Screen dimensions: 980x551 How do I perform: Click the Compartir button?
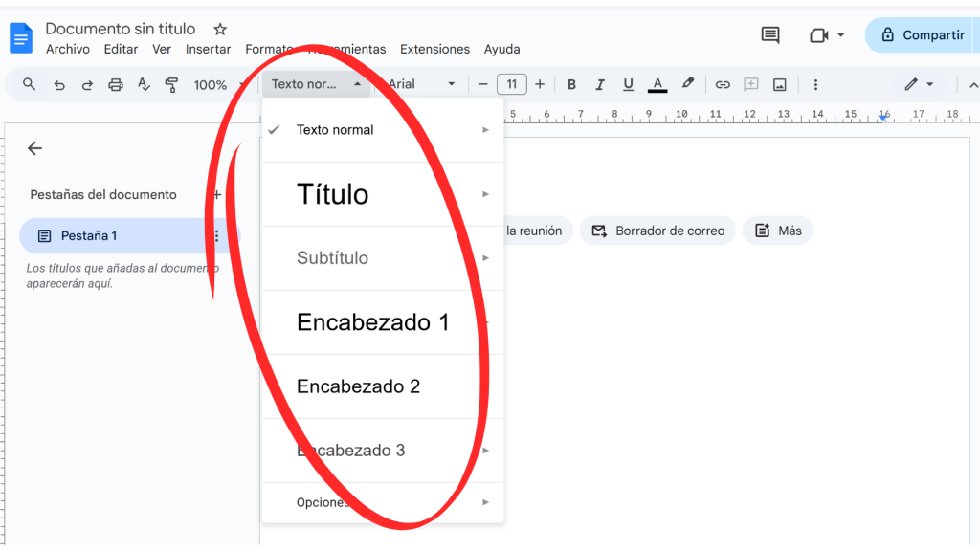[x=923, y=35]
